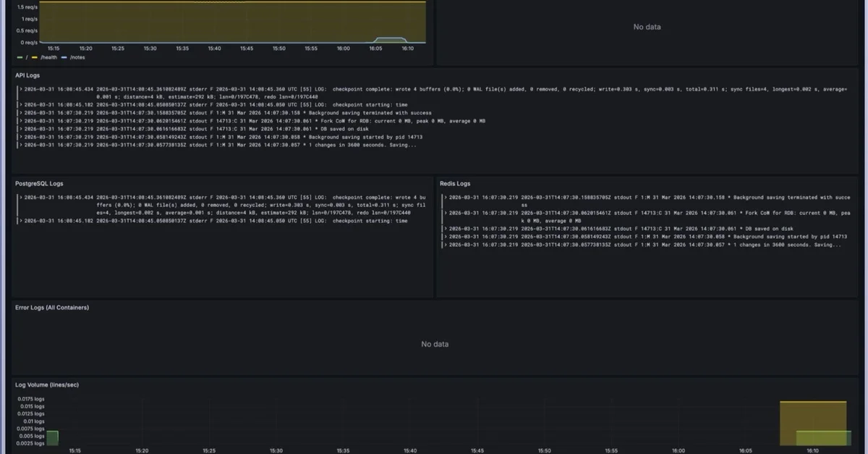Toggle the /notes series in chart legend
868x454 pixels.
coord(77,57)
